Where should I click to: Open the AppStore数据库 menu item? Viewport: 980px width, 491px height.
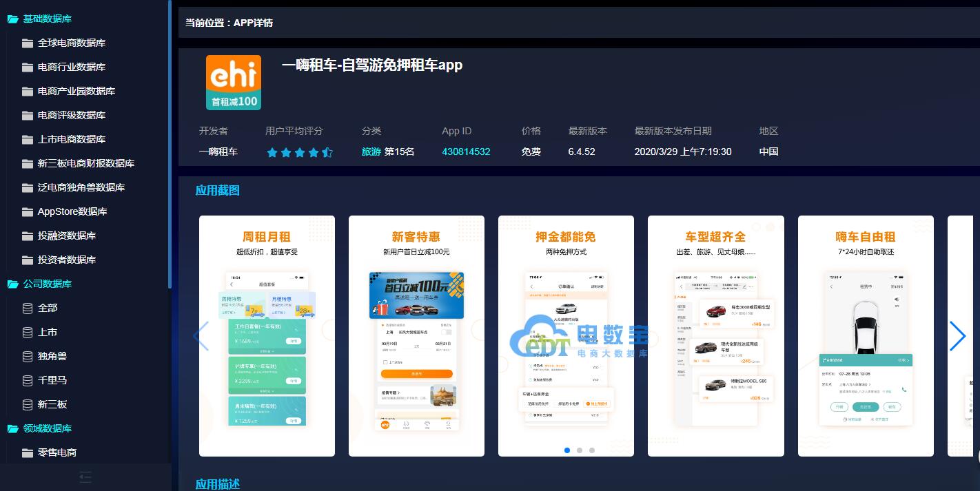(72, 211)
